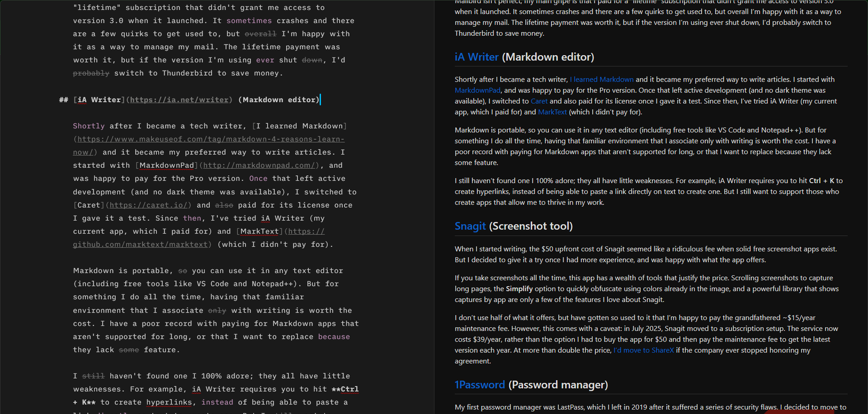Screen dimensions: 868x414
Task: Click "(Markdown editor)" in the editor heading line
Action: pos(279,99)
